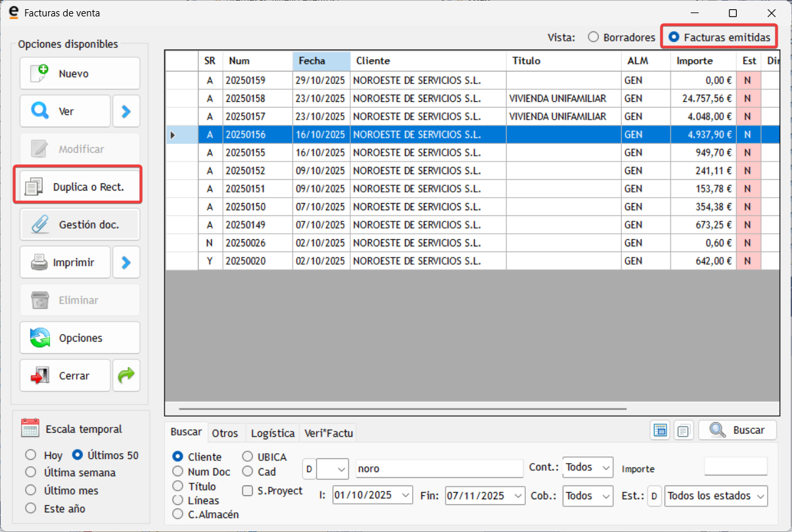This screenshot has width=792, height=532.
Task: Select the Borradores view radio button
Action: (594, 37)
